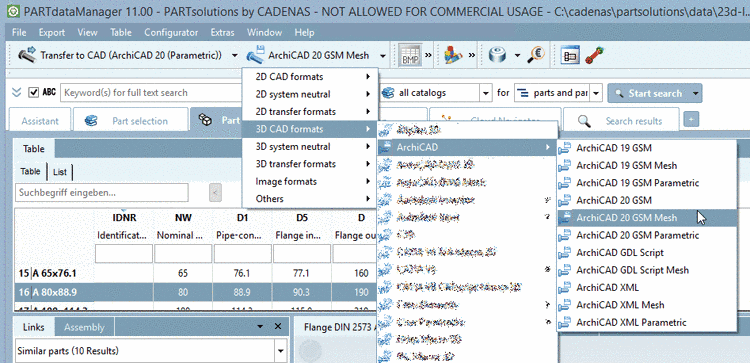Click icon beside ArchiCAD 20 GSM Parametric
Screen dimensions: 750x363
pyautogui.click(x=565, y=235)
